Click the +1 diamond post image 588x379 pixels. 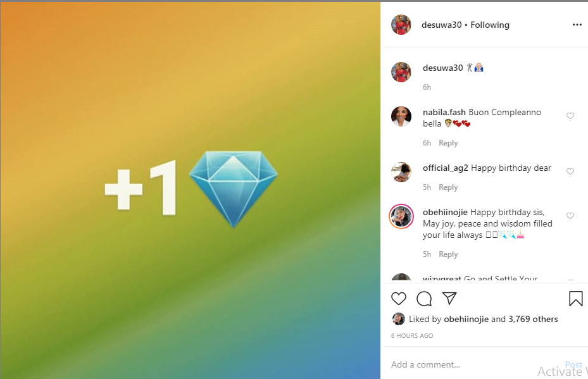(x=191, y=190)
